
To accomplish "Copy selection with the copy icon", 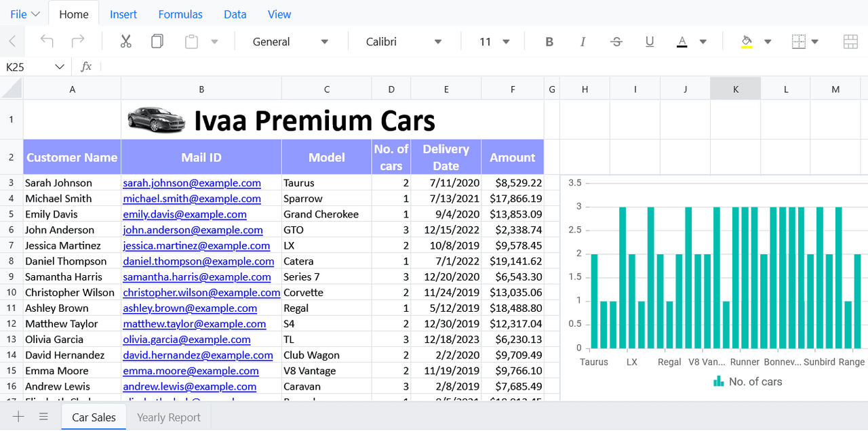I will point(157,41).
